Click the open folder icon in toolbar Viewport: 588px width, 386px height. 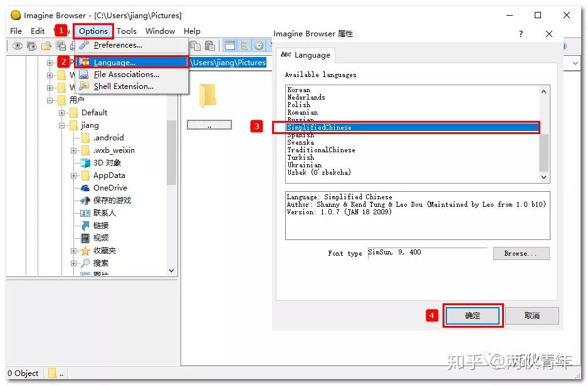(x=46, y=46)
